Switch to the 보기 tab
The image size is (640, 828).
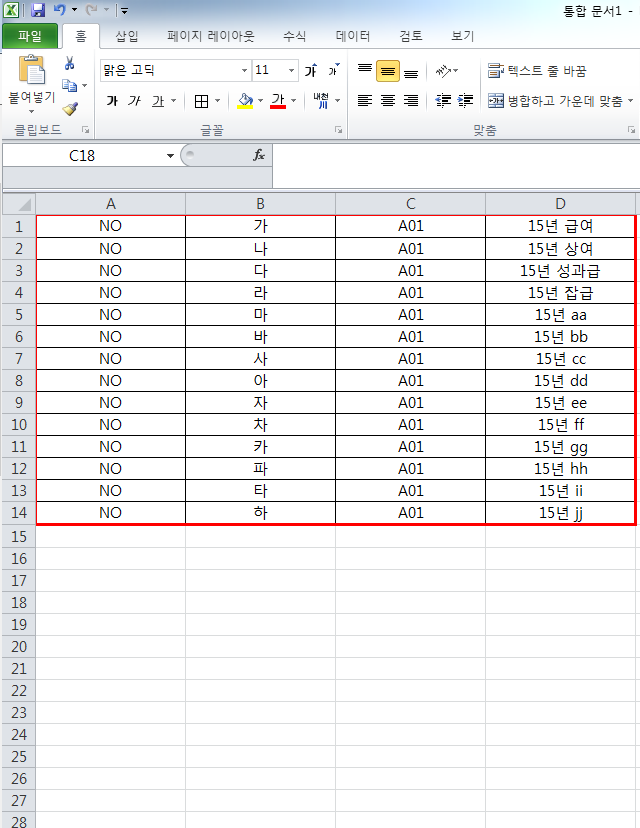463,36
